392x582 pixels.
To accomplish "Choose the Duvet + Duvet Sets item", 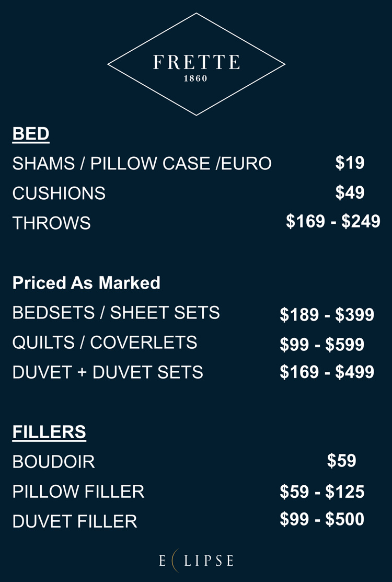I will coord(108,372).
